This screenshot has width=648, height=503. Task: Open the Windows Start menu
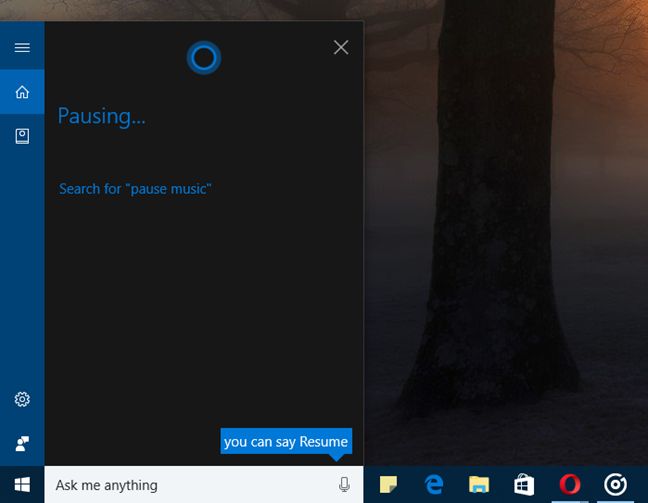click(x=22, y=484)
